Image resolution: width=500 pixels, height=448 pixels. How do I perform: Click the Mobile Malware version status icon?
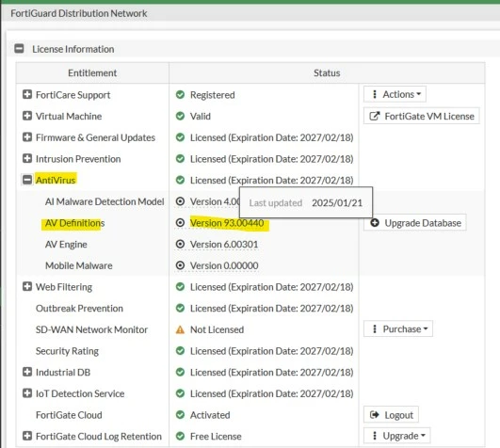pos(180,265)
